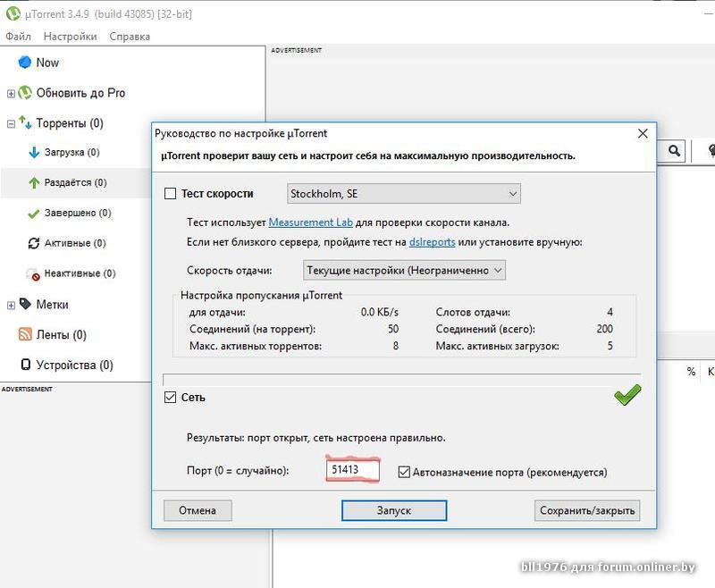Click the µTorrent logo in title bar
This screenshot has width=715, height=588.
click(x=13, y=13)
